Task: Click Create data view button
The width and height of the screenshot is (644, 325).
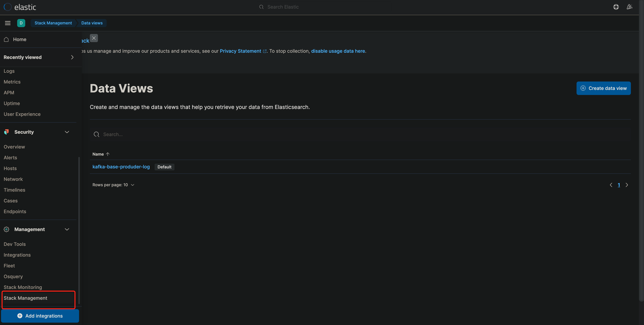Action: click(603, 88)
